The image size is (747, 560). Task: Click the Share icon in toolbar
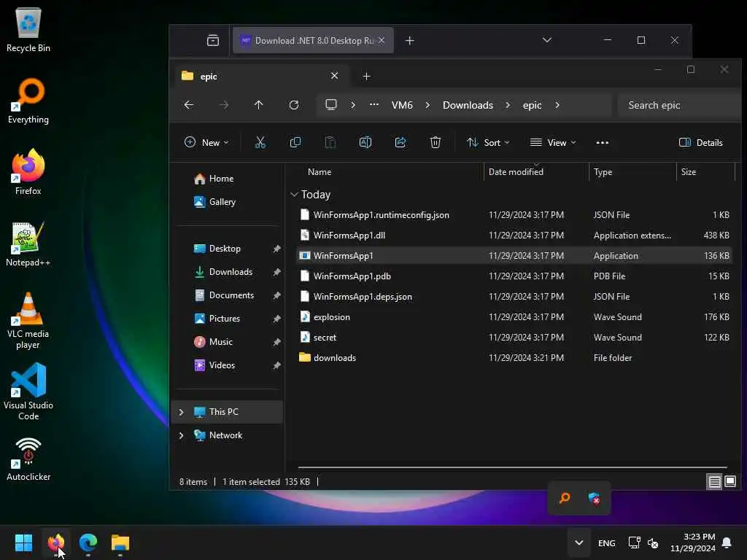point(400,142)
